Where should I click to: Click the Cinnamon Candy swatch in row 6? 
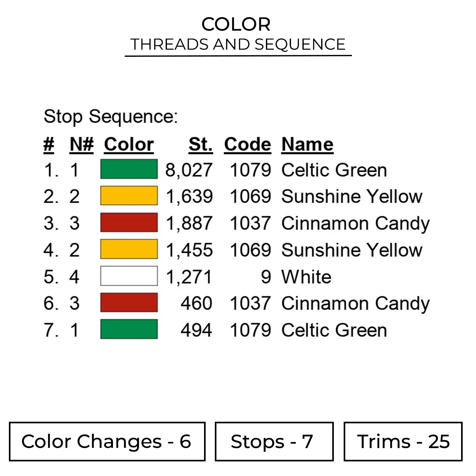pyautogui.click(x=129, y=303)
